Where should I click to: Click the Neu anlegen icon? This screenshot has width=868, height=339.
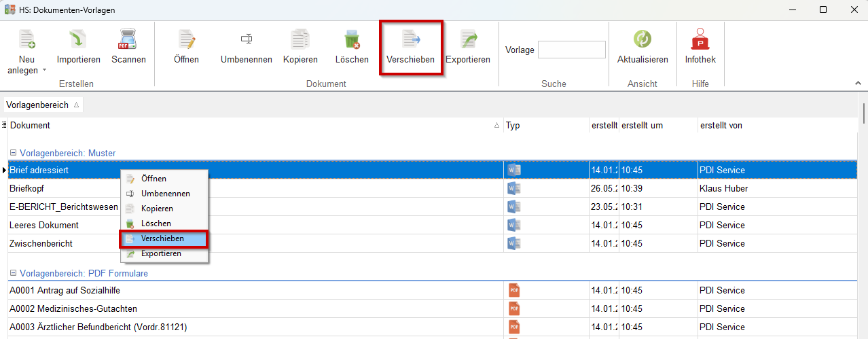tap(26, 39)
